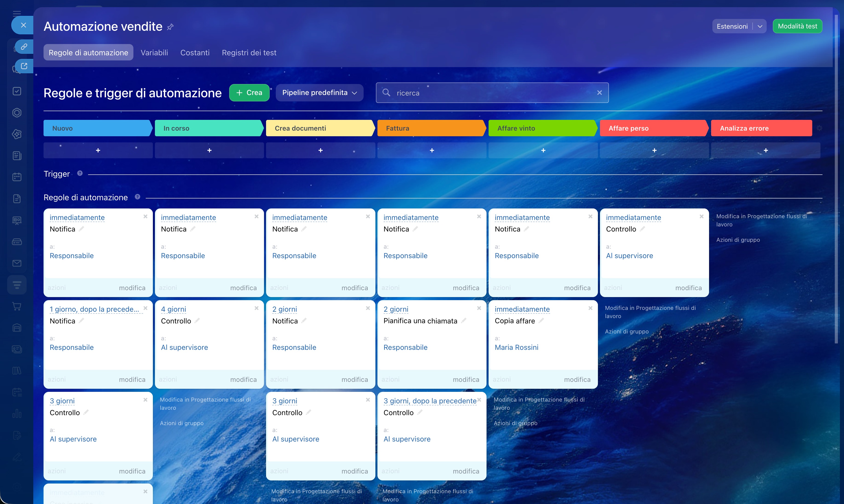844x504 pixels.
Task: Select the Crea documenti stage header
Action: click(x=321, y=128)
